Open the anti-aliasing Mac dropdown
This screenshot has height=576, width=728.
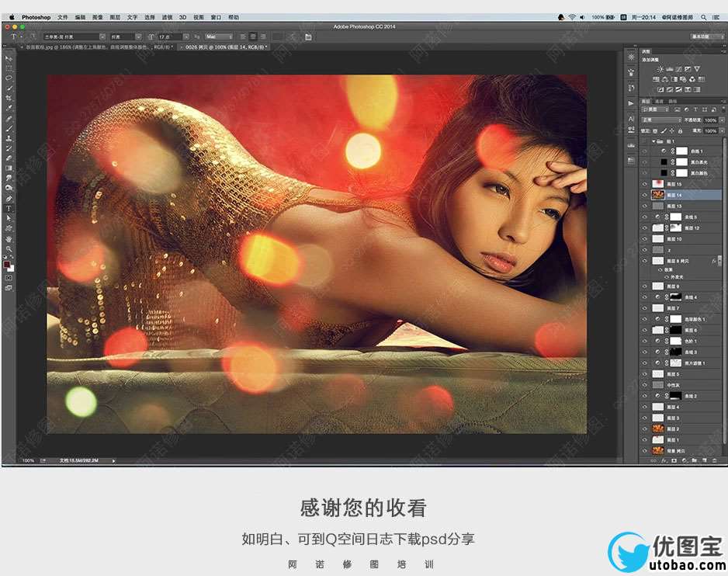218,36
